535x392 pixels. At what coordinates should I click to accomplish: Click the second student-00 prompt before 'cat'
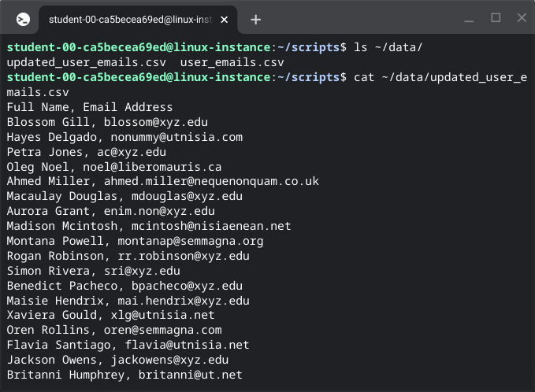(x=176, y=77)
